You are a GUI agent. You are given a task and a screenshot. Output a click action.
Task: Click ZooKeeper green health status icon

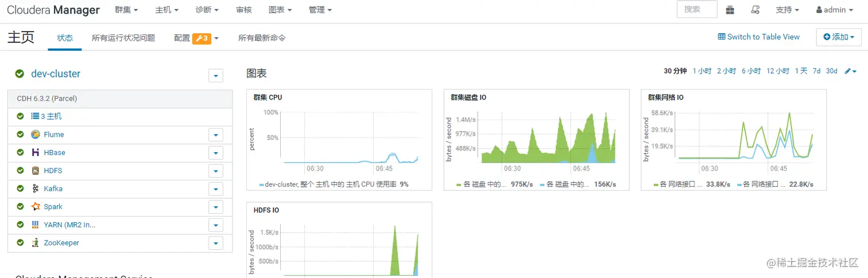click(20, 242)
